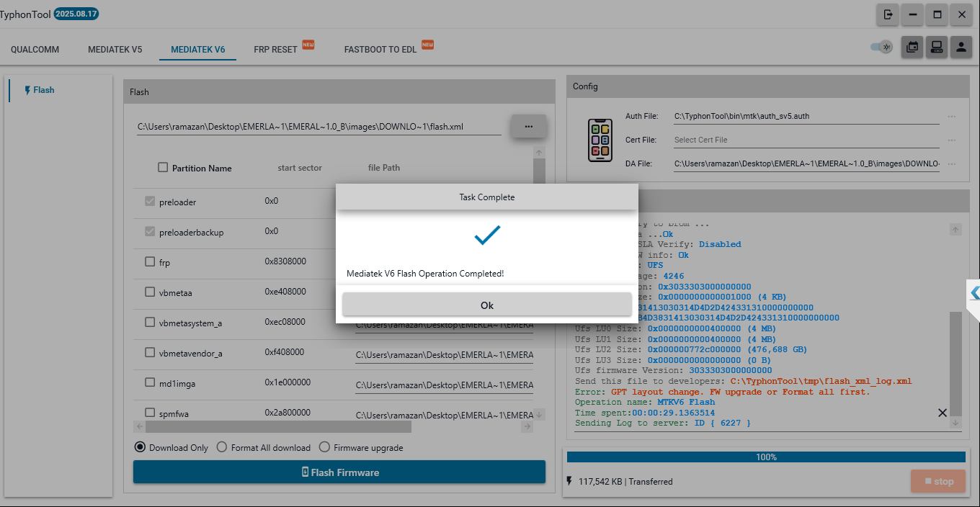Click the log scroll down arrow
This screenshot has width=980, height=507.
[955, 423]
